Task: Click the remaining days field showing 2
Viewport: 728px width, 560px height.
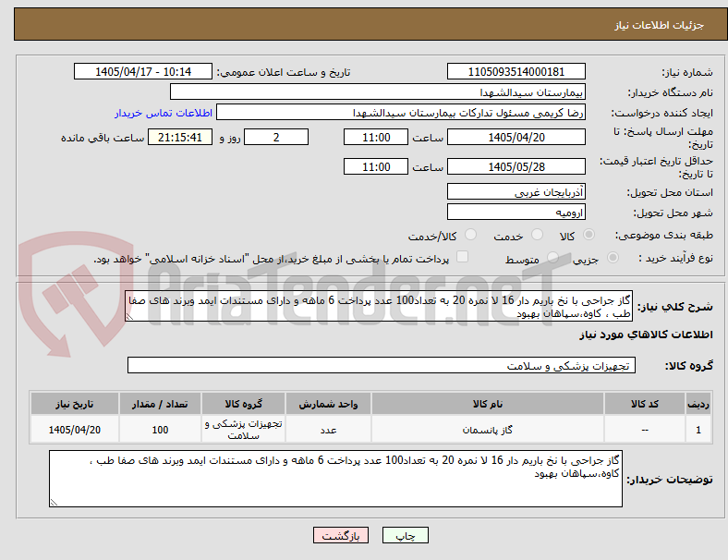Action: tap(276, 138)
